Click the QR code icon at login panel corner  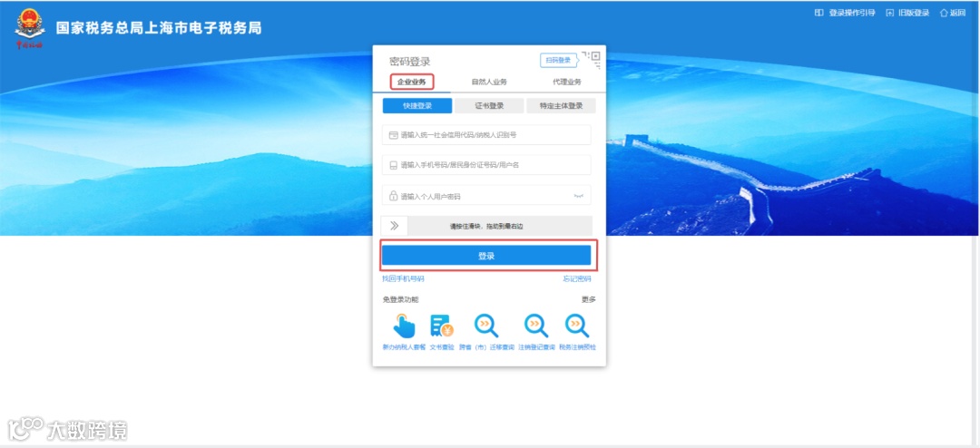coord(591,59)
